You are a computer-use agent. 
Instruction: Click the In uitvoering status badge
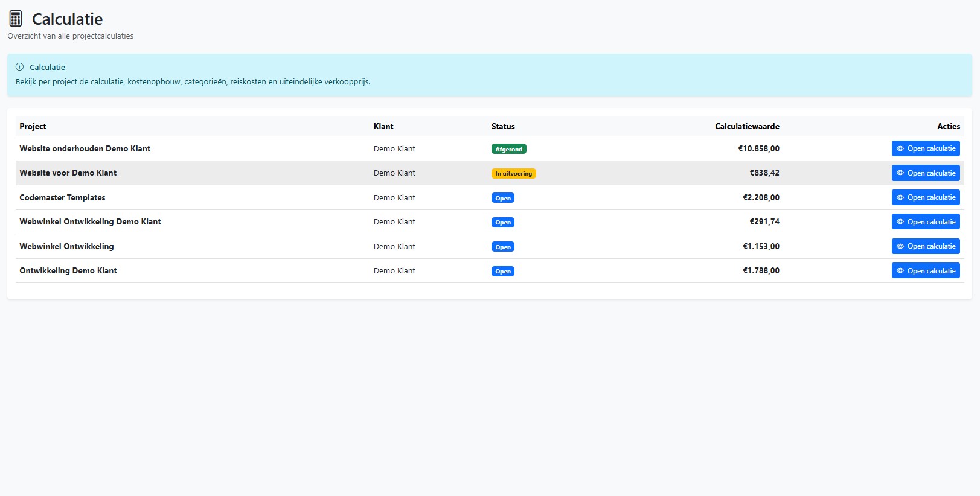514,174
